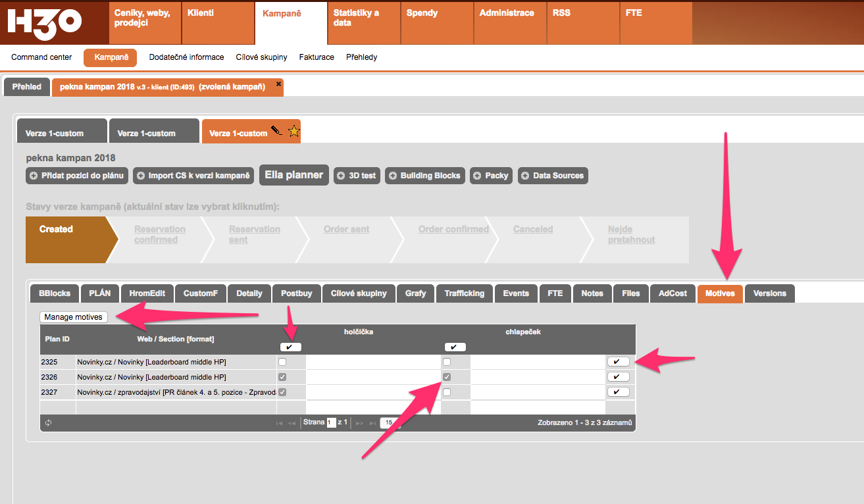Uncheck chlapeček checkbox for plan 2326

tap(447, 377)
